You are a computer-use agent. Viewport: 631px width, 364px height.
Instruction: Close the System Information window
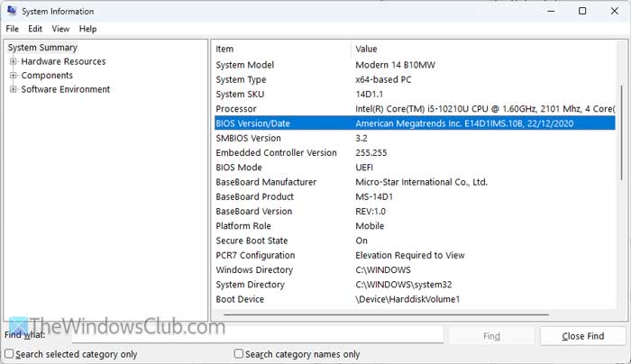coord(615,11)
